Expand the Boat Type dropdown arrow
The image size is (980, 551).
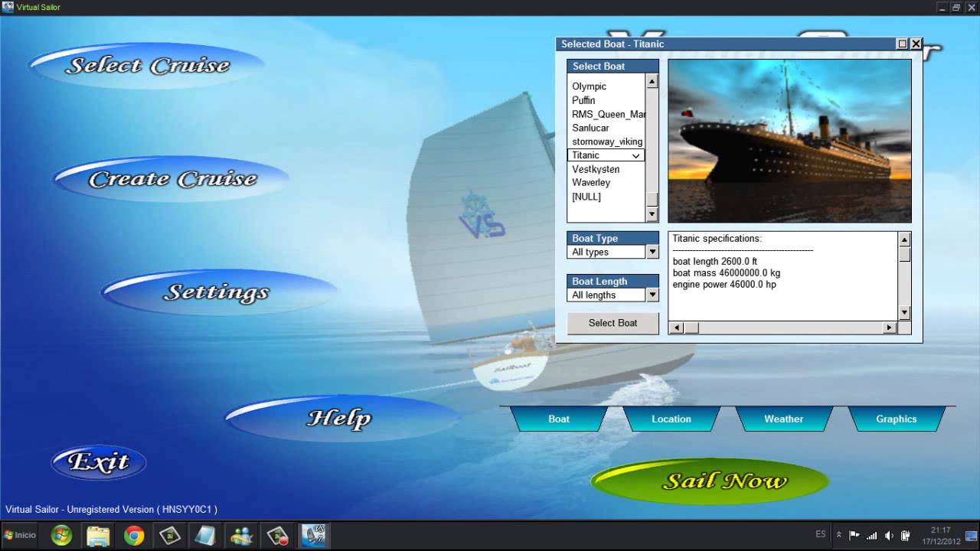(x=652, y=252)
